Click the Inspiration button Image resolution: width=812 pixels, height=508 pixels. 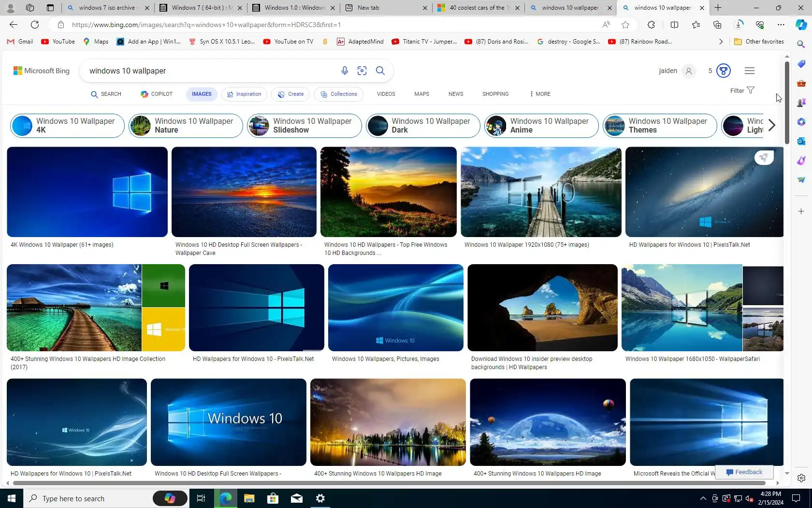click(244, 94)
